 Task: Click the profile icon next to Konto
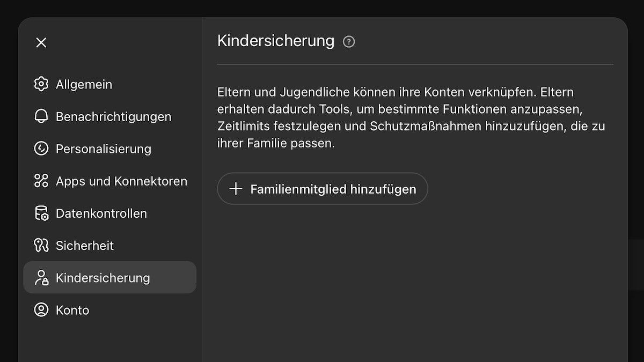(x=41, y=309)
